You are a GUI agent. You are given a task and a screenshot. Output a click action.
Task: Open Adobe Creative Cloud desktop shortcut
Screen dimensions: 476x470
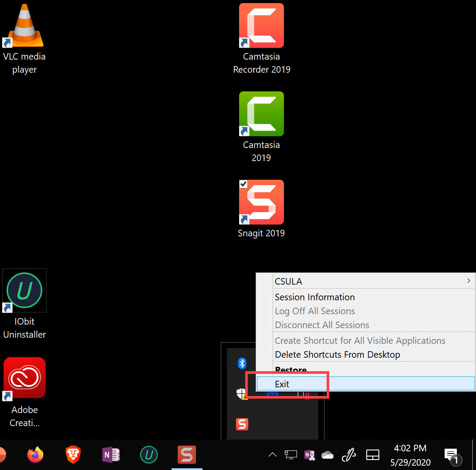tap(24, 379)
